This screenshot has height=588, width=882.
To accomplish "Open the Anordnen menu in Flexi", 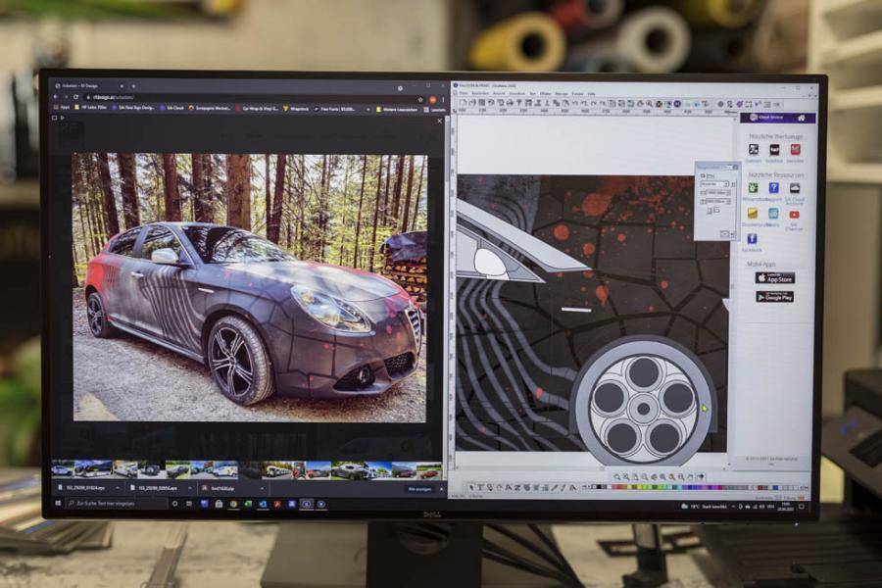I will (516, 93).
